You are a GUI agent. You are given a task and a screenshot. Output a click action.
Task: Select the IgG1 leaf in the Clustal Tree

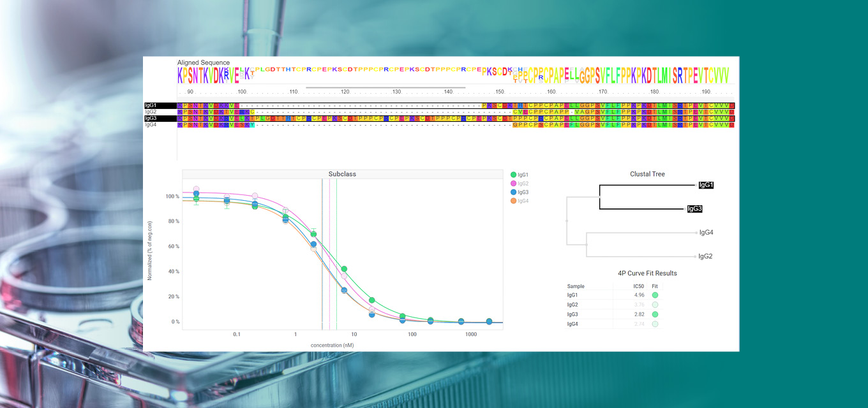707,185
